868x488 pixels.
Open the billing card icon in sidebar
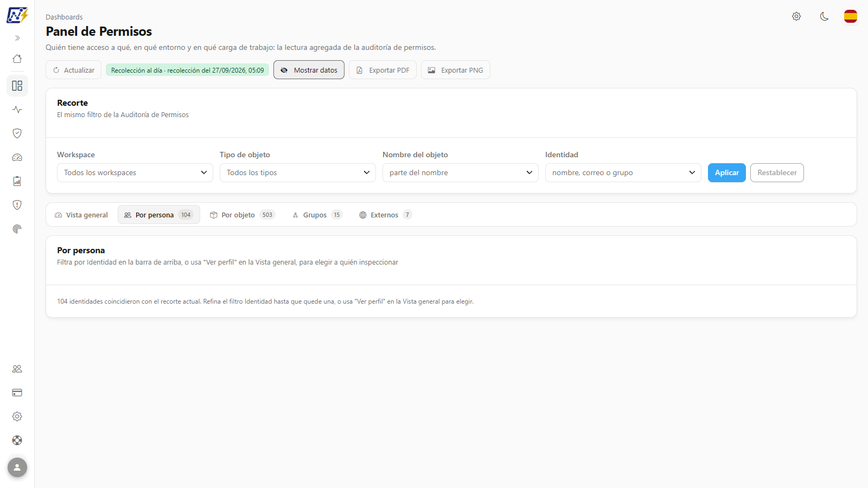[x=17, y=393]
